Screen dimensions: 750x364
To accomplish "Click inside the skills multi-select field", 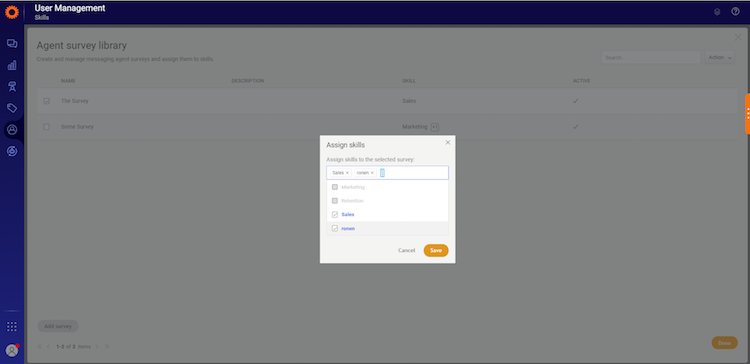I will pyautogui.click(x=387, y=173).
